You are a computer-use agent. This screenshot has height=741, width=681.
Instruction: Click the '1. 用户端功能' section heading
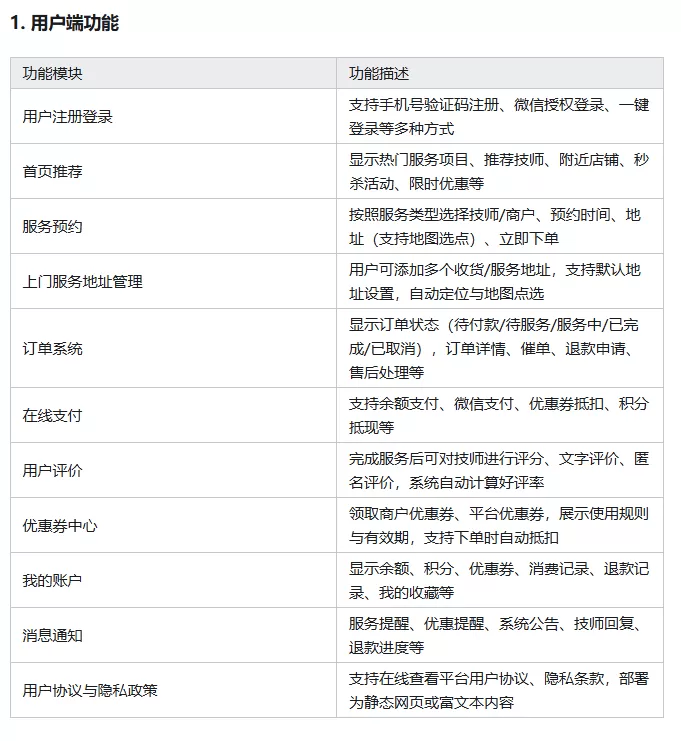point(64,22)
